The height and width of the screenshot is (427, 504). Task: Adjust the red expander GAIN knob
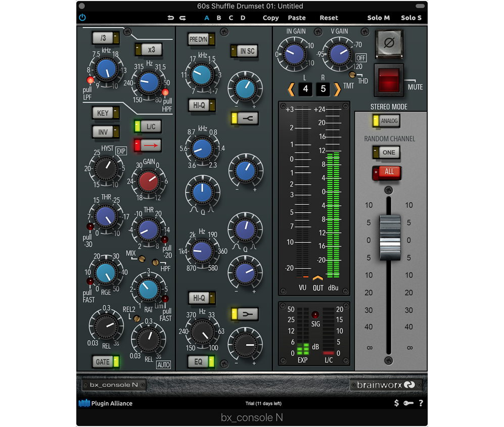[x=148, y=181]
